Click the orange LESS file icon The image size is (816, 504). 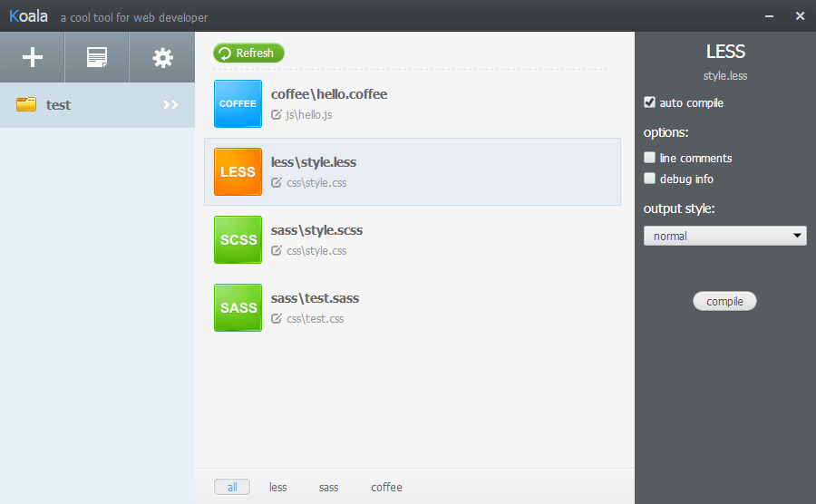point(238,171)
